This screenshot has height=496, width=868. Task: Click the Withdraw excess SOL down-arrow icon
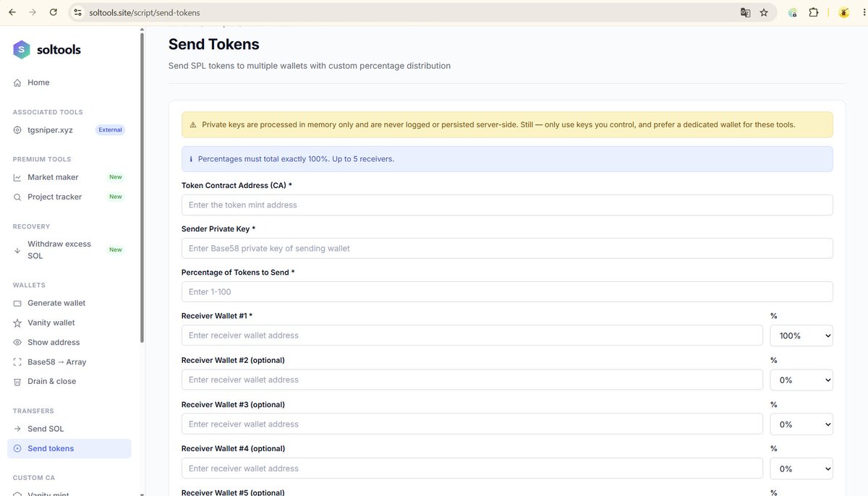[x=17, y=250]
